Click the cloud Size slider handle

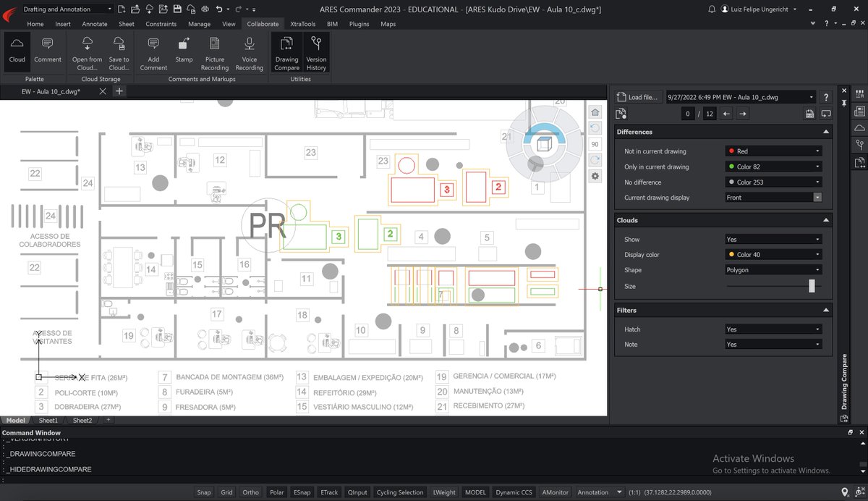tap(812, 286)
